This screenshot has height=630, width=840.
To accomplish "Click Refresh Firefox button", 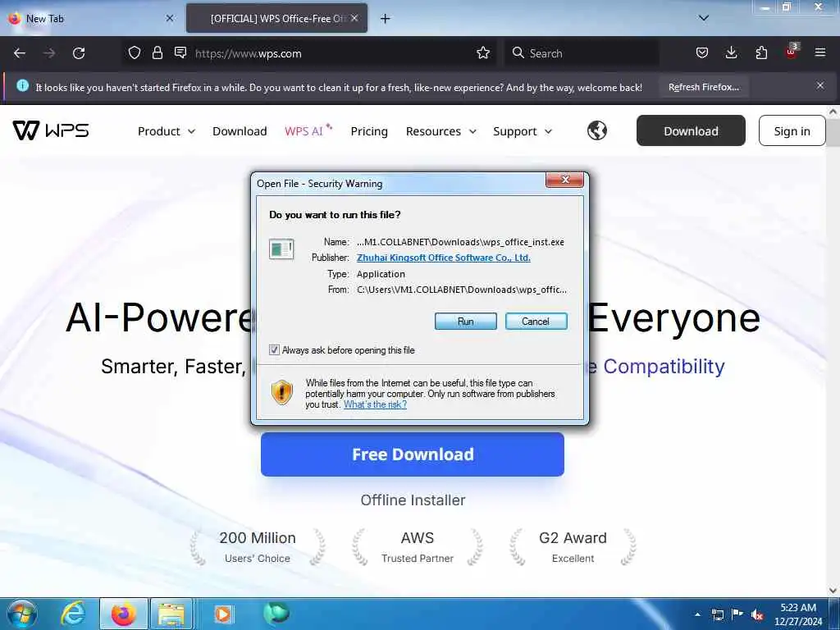I will coord(704,87).
